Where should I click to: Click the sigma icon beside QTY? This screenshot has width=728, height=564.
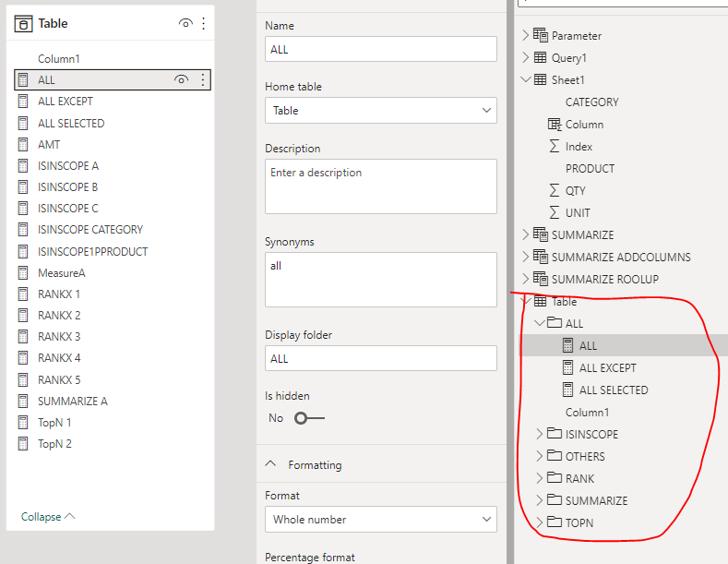(x=554, y=191)
